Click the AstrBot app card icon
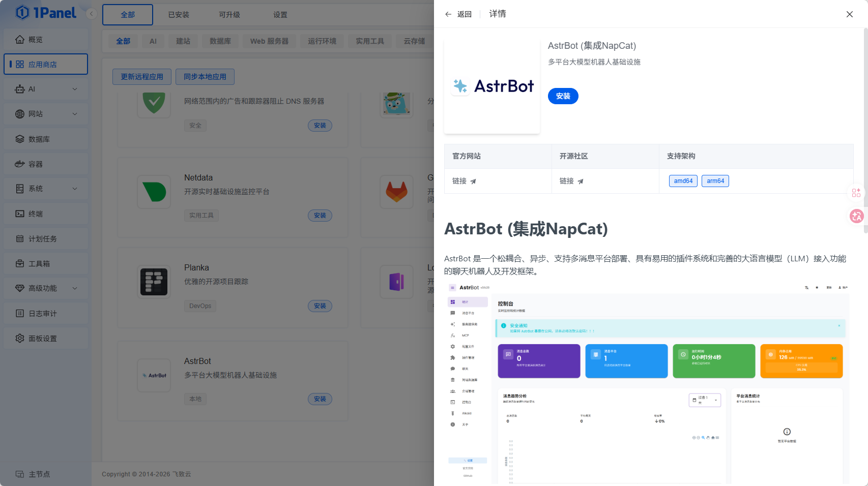The height and width of the screenshot is (486, 868). [154, 375]
